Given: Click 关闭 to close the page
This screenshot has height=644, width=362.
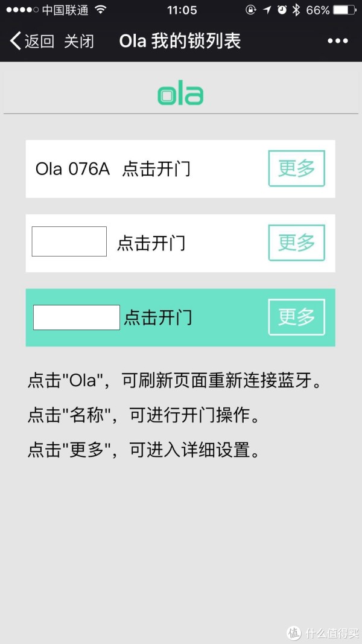Looking at the screenshot, I should 79,42.
